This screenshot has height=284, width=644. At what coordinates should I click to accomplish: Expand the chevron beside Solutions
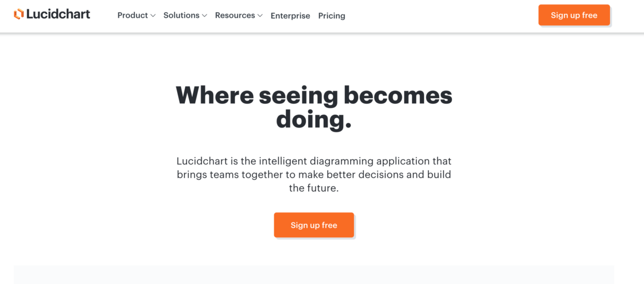(x=204, y=16)
